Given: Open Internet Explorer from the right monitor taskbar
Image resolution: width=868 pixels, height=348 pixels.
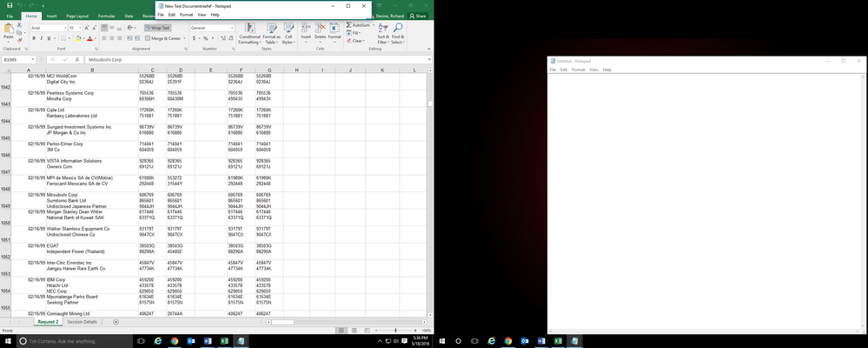Looking at the screenshot, I should pyautogui.click(x=492, y=341).
